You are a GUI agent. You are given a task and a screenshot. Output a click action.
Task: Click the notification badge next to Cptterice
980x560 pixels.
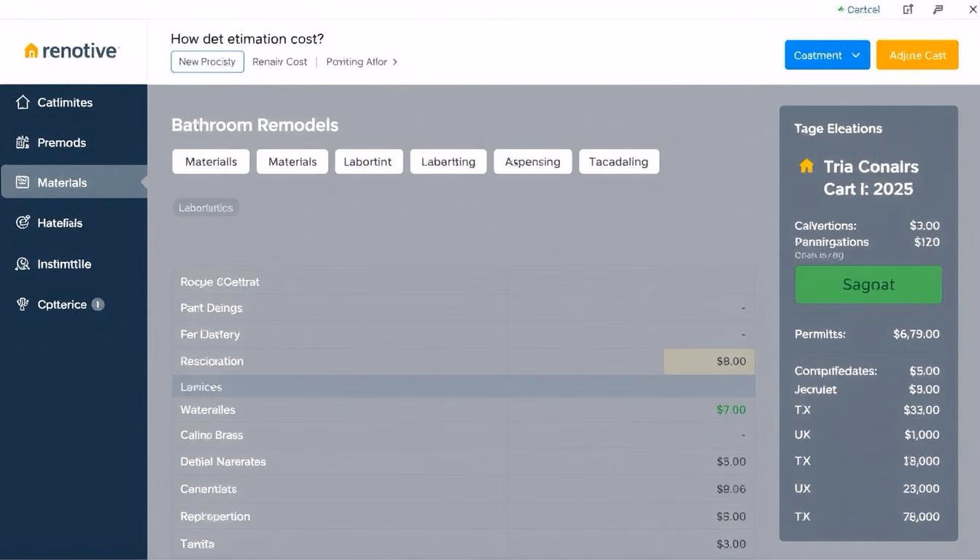click(98, 304)
